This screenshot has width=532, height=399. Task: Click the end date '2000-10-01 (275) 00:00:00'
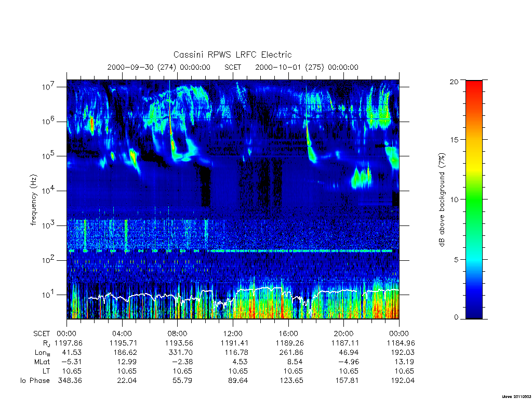pyautogui.click(x=307, y=67)
